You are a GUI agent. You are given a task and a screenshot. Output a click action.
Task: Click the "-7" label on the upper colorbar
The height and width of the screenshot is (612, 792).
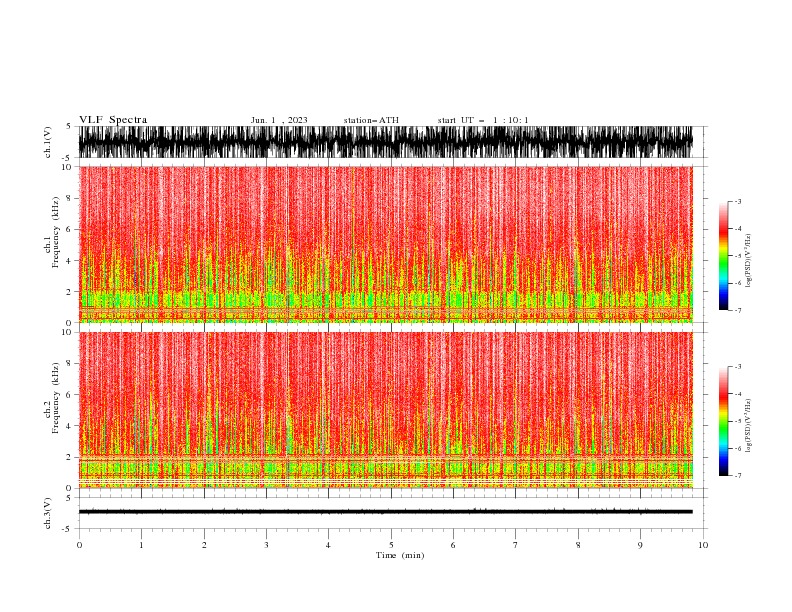coord(738,310)
